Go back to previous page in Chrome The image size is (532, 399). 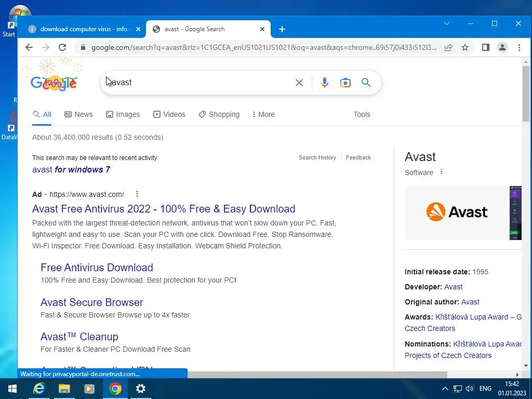click(29, 47)
